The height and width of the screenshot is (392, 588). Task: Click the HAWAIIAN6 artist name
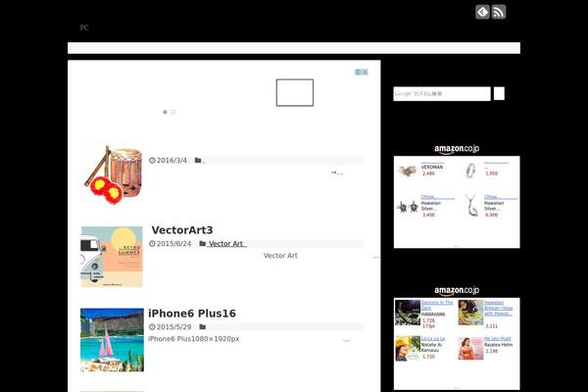tap(433, 315)
